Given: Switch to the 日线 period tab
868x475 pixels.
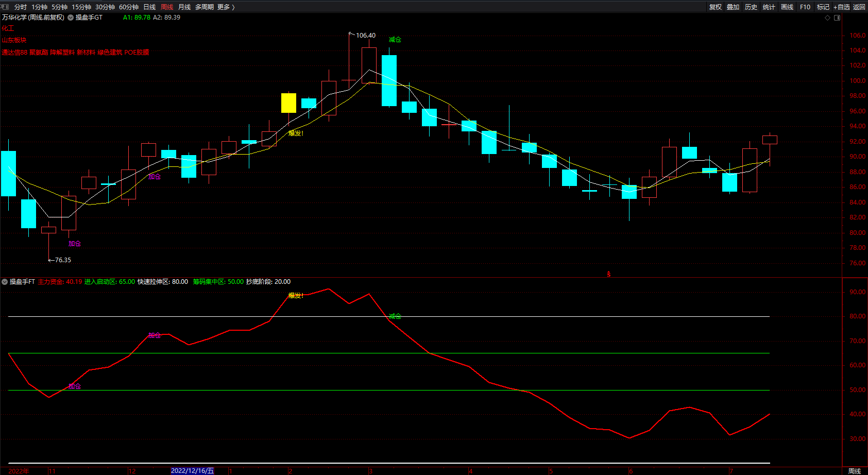Looking at the screenshot, I should pos(149,7).
